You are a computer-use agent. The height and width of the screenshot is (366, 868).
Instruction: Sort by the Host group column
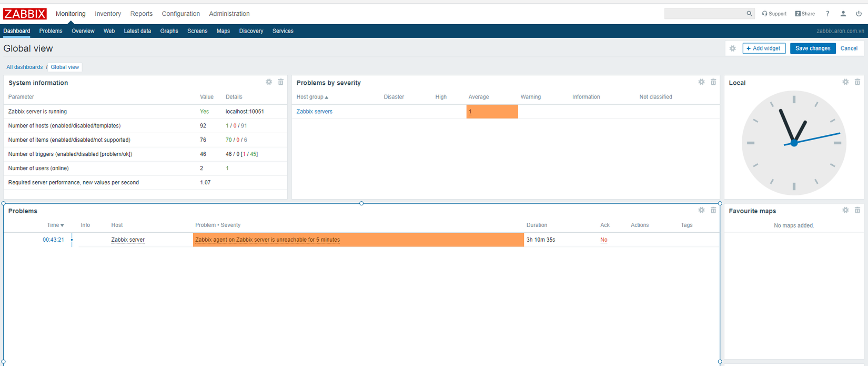[x=312, y=97]
